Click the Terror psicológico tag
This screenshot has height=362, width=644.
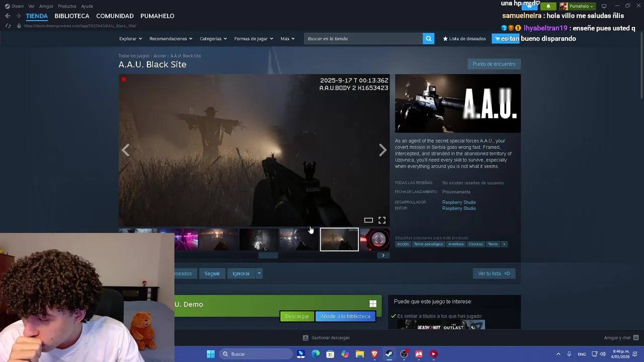pyautogui.click(x=428, y=244)
